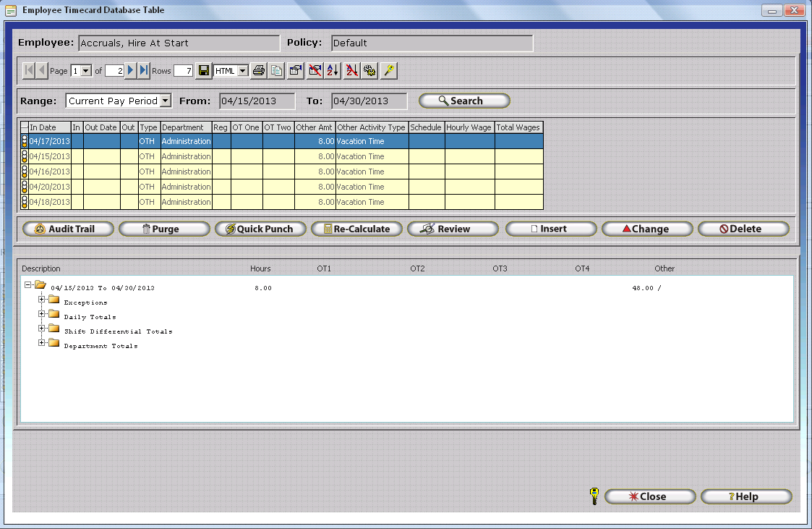812x529 pixels.
Task: Click the status light on the 04/20/2013 row
Action: (24, 187)
